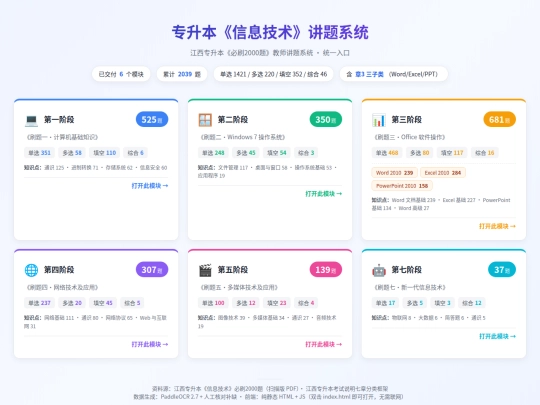
Task: Click the globe icon of 第四阶段
Action: [31, 270]
